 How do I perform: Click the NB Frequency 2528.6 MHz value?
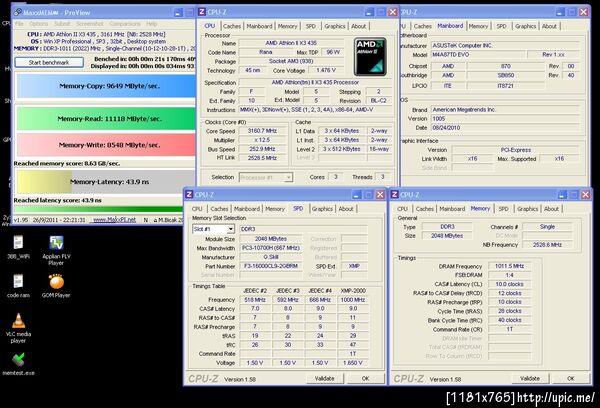coord(547,244)
